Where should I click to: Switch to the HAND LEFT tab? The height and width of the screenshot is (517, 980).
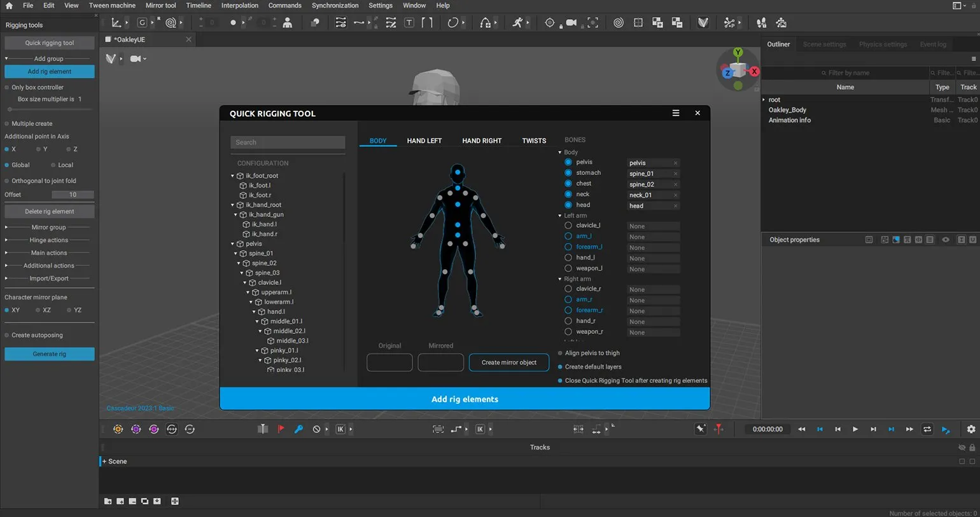[424, 141]
